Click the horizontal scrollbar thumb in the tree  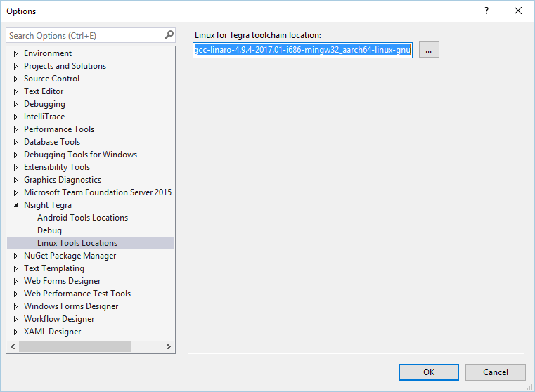click(75, 346)
